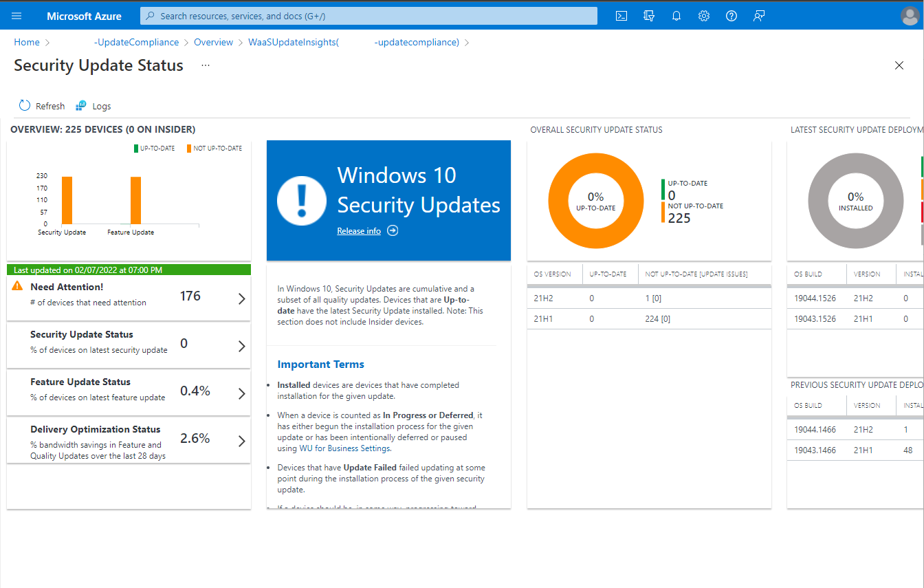Open the notifications bell
This screenshot has height=588, width=924.
click(x=676, y=16)
